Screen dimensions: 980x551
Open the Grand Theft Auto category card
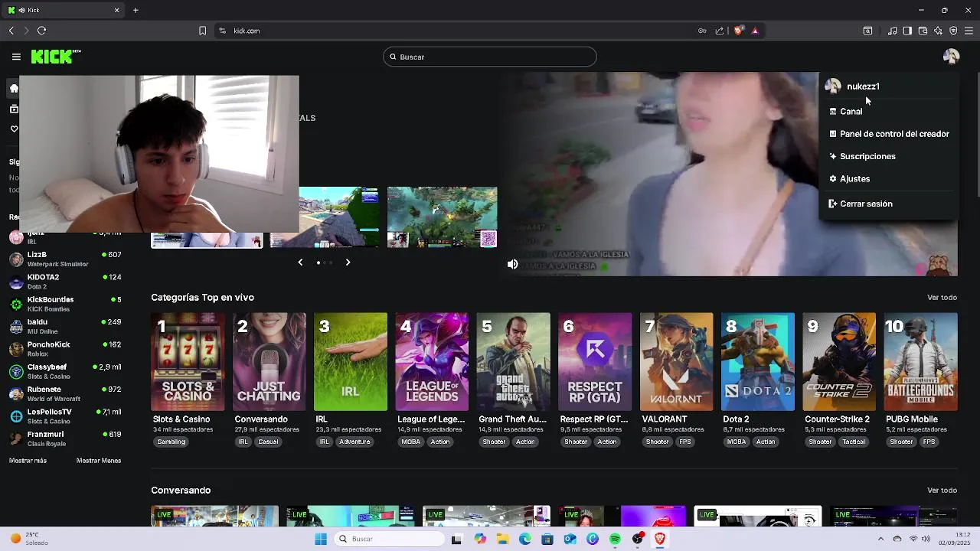pos(513,362)
